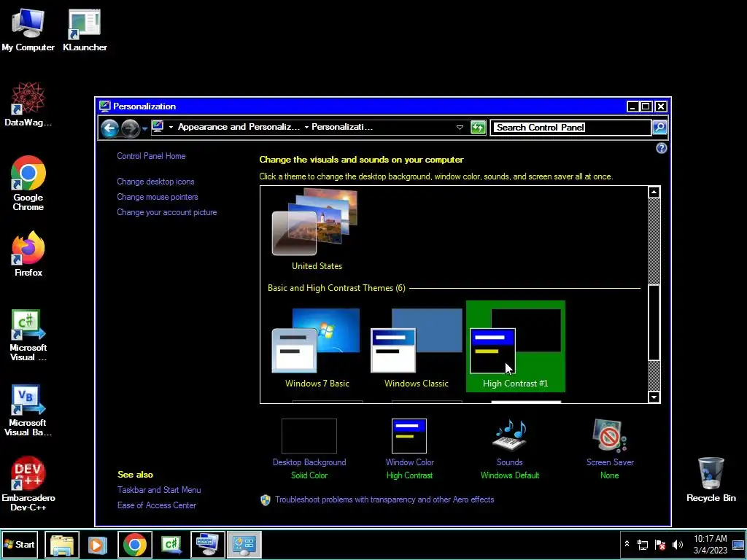Click the network tray icon
The height and width of the screenshot is (560, 747).
tap(643, 544)
